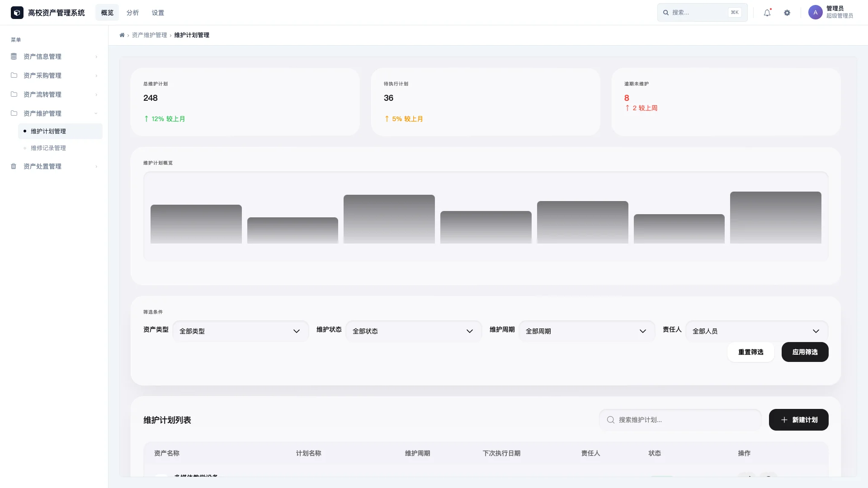Select 维修记录管理 in the sidebar

pos(48,148)
